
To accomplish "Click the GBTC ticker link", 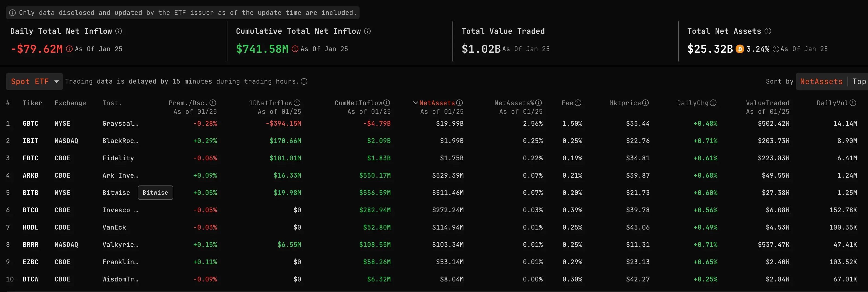I will coord(31,124).
